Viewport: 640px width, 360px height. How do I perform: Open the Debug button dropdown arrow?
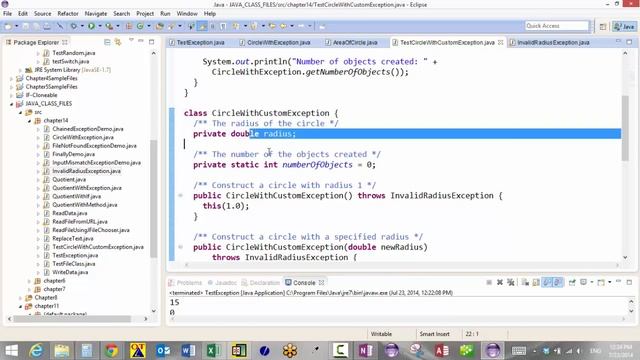pyautogui.click(x=82, y=26)
